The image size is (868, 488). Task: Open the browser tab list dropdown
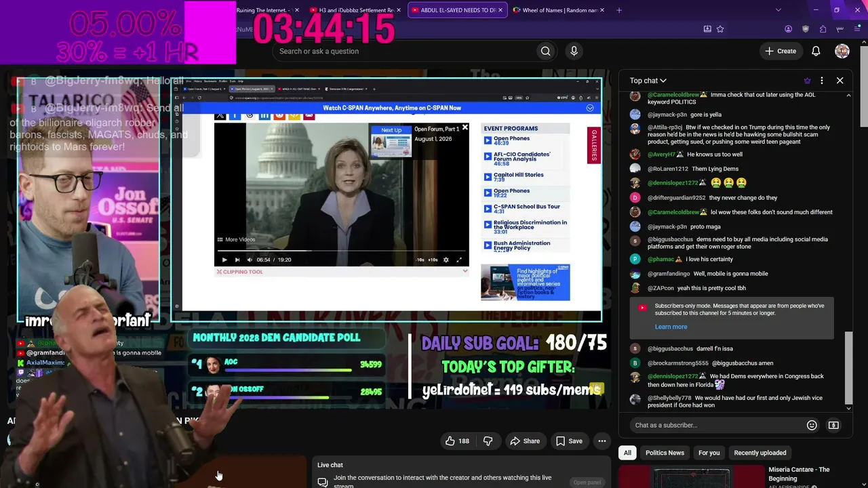[778, 10]
